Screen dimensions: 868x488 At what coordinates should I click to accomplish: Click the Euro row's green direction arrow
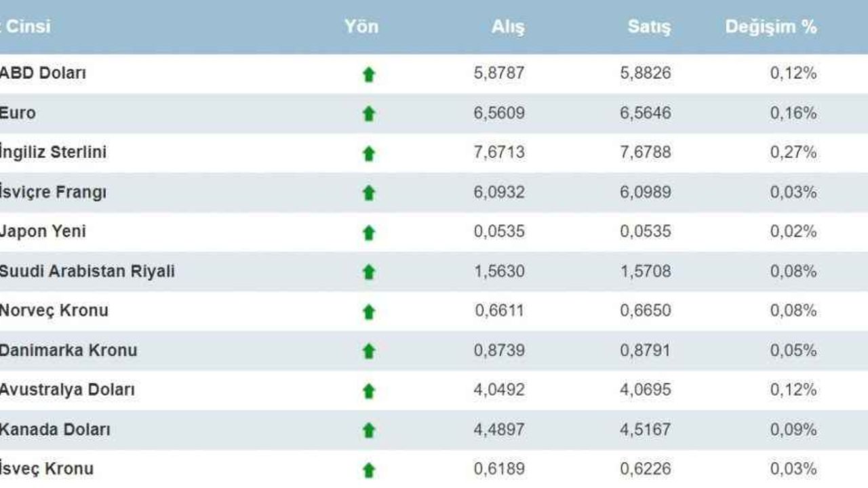pyautogui.click(x=369, y=114)
